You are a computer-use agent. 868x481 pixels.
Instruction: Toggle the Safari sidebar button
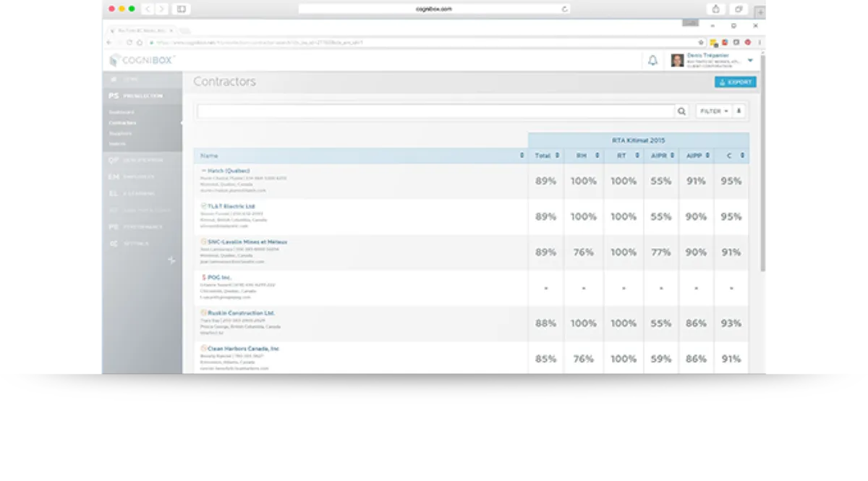[x=182, y=9]
